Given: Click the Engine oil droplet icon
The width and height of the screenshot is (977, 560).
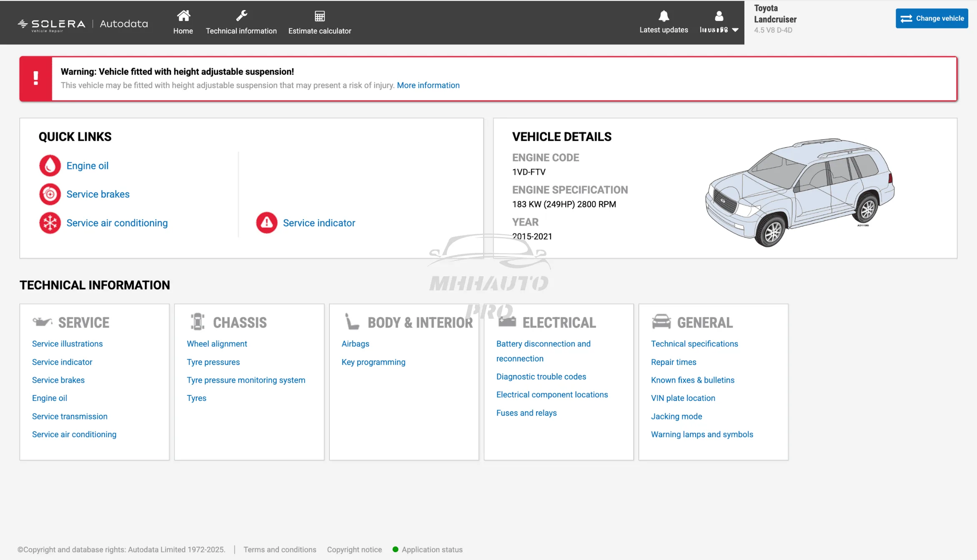Looking at the screenshot, I should pyautogui.click(x=50, y=165).
